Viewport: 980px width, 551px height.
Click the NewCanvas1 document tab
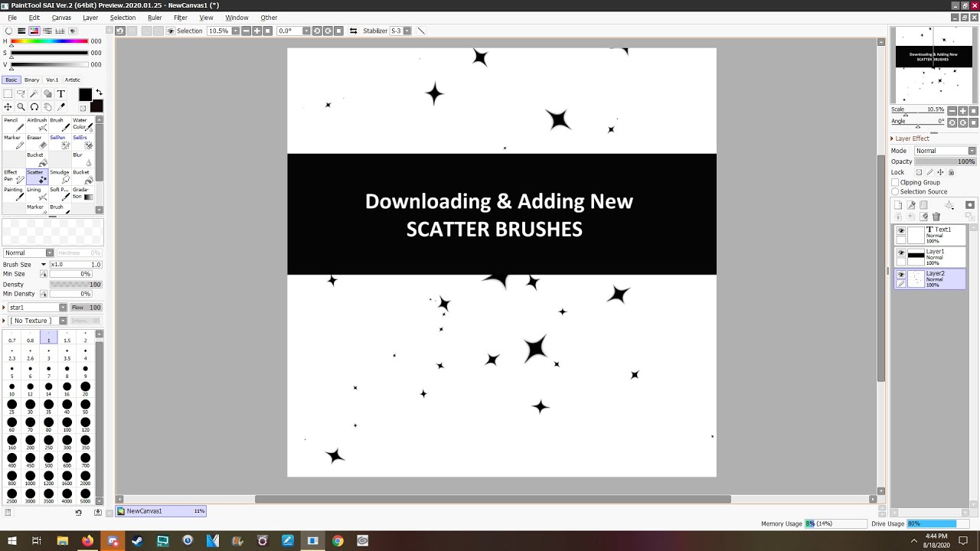tap(162, 511)
